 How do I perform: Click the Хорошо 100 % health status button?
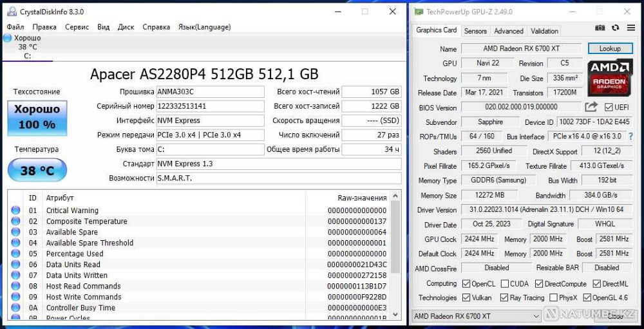click(37, 117)
